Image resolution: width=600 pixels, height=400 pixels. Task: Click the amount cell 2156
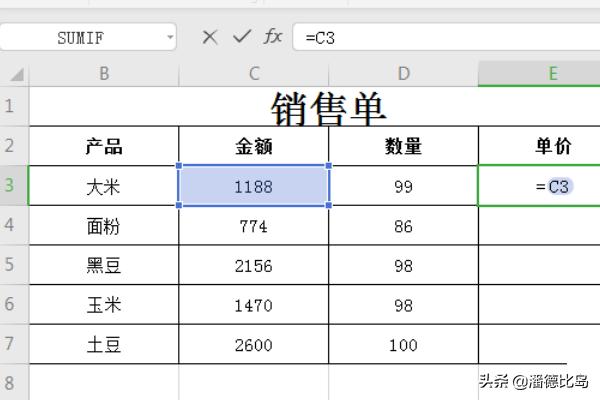coord(254,265)
